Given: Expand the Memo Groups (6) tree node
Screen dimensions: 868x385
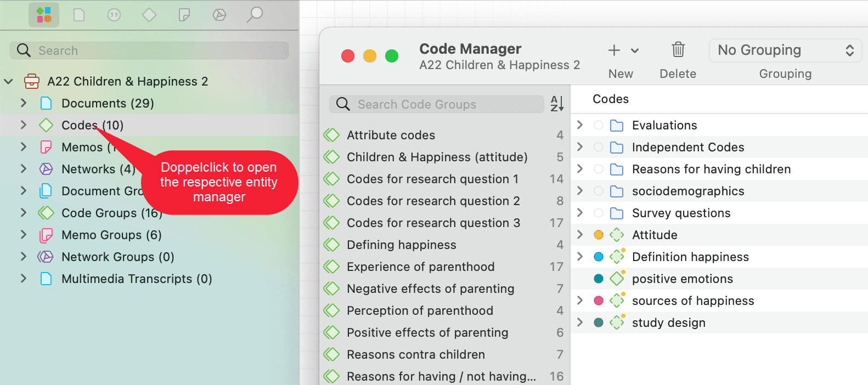Looking at the screenshot, I should click(23, 235).
